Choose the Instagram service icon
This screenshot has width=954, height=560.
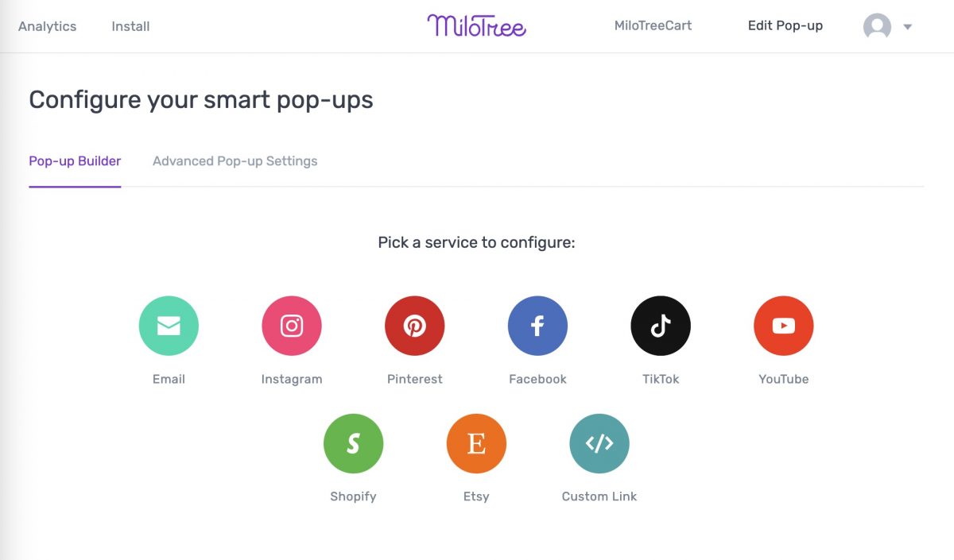point(292,326)
